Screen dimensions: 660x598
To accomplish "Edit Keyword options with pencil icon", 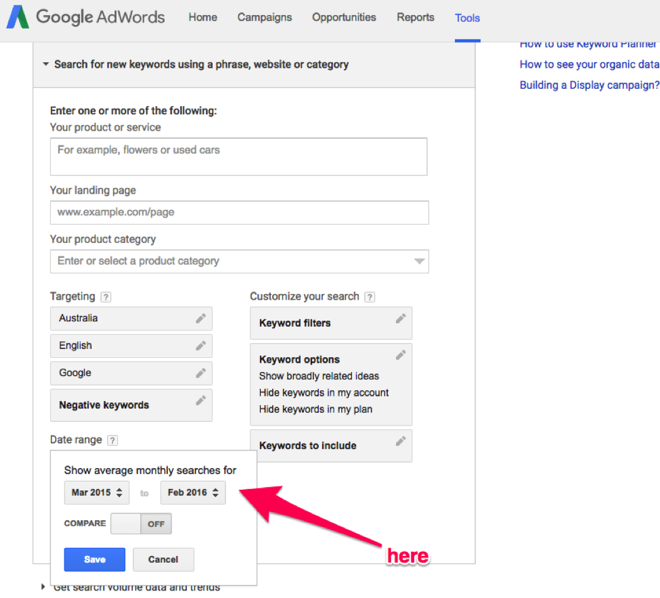I will click(x=401, y=355).
